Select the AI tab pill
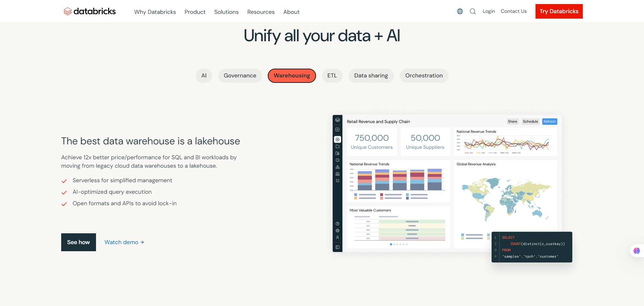This screenshot has height=306, width=644. 204,75
